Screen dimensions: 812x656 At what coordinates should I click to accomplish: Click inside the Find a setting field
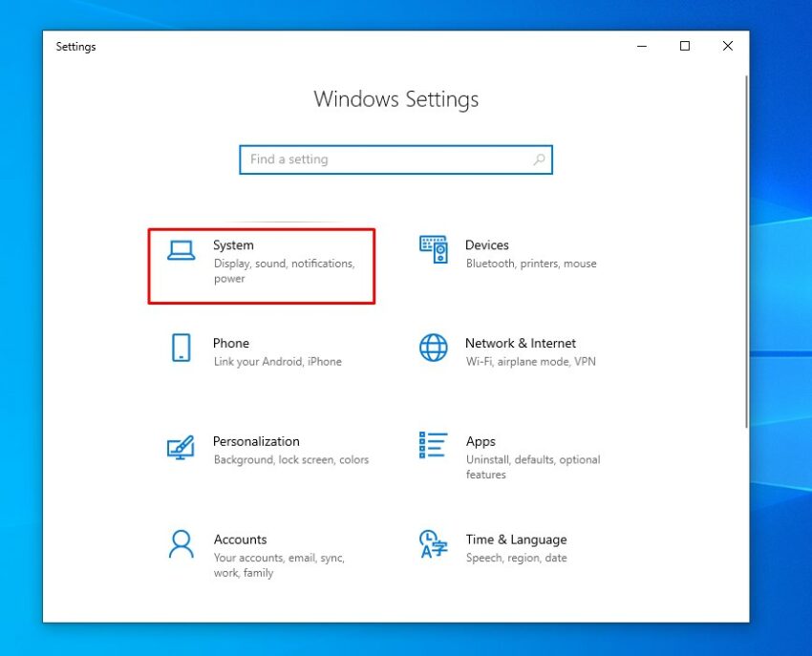coord(382,159)
